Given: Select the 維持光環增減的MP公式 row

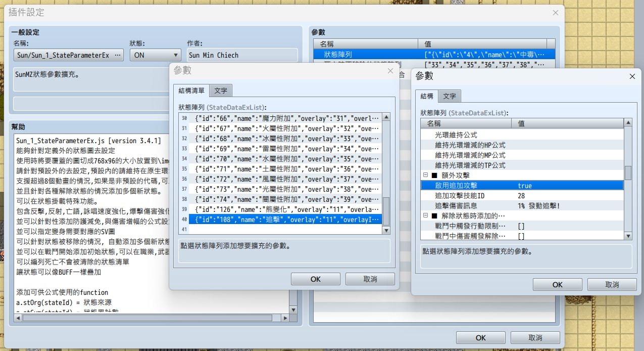Looking at the screenshot, I should click(x=522, y=155).
